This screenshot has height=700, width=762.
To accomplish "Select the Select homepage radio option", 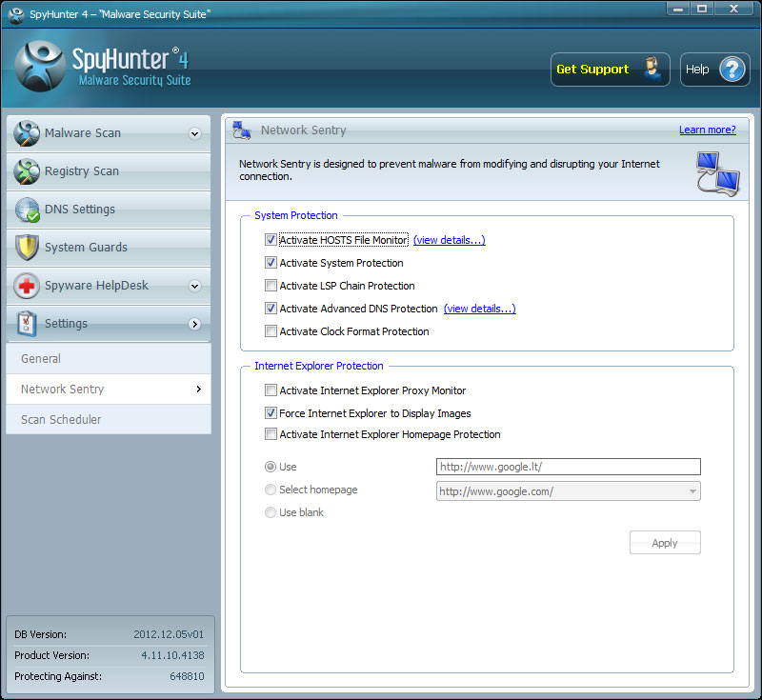I will click(271, 490).
